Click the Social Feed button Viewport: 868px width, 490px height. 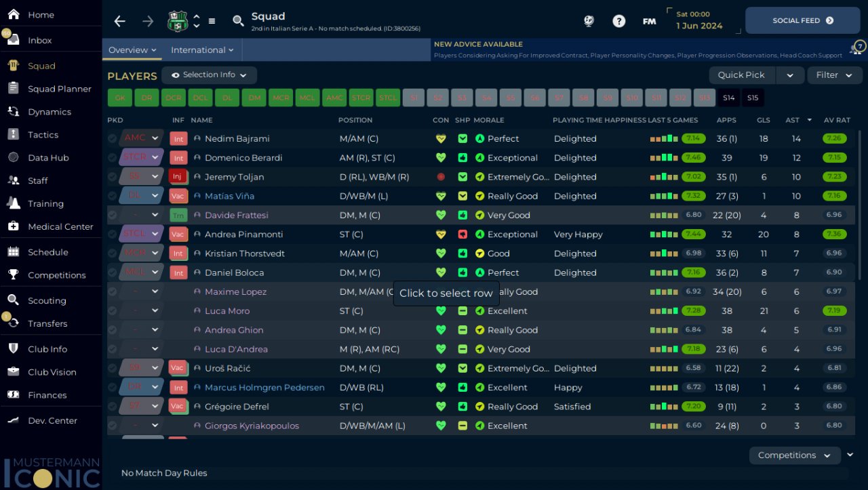[802, 21]
